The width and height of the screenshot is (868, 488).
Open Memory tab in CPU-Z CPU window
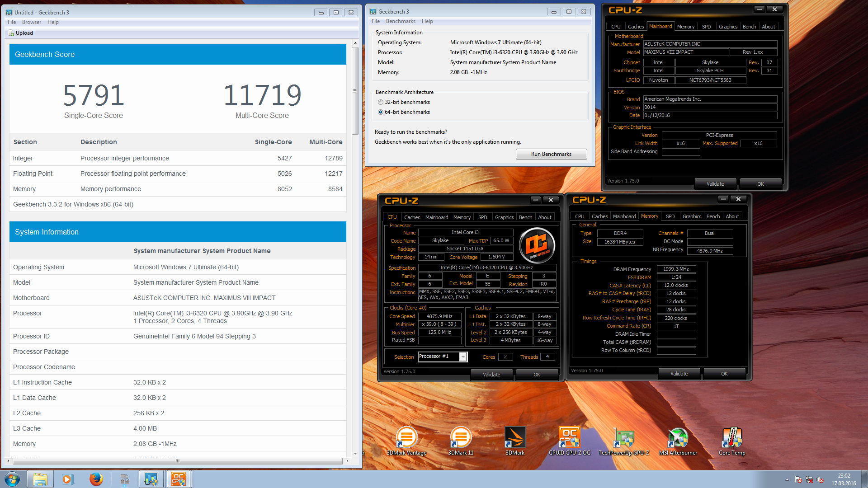click(462, 217)
